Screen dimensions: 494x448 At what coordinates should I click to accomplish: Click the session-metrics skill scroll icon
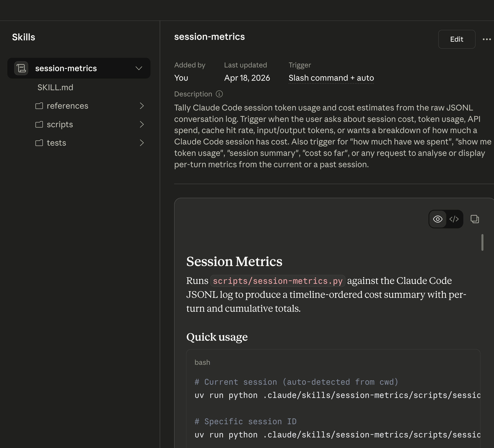[x=21, y=68]
